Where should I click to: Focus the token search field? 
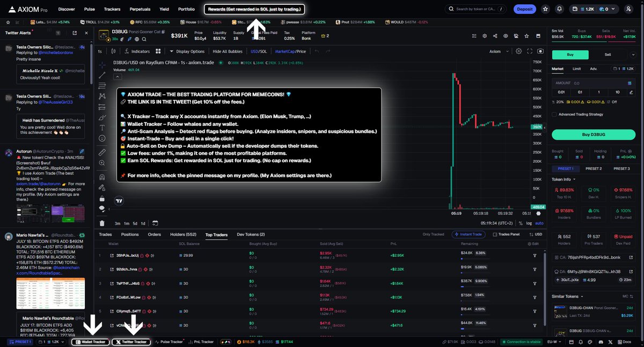coord(476,9)
